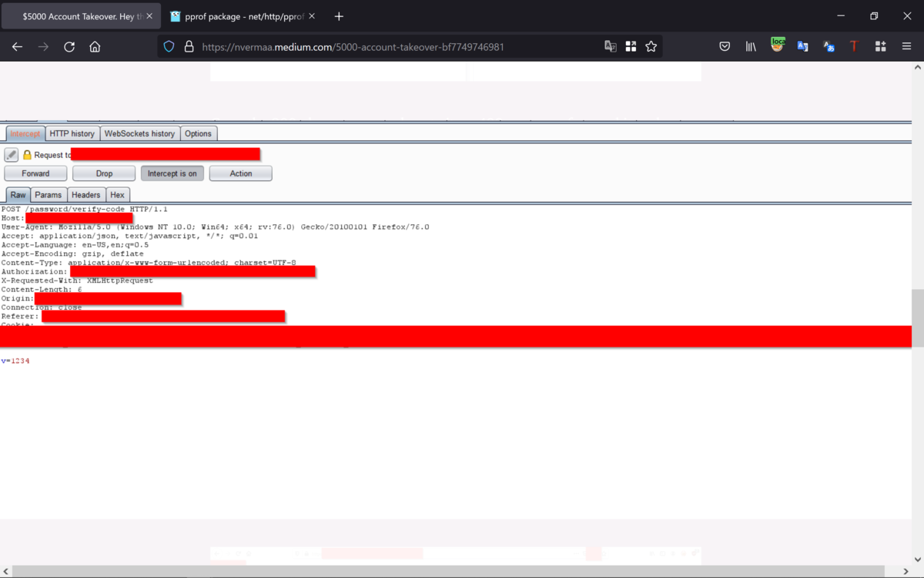Save page to Pocket icon

pyautogui.click(x=725, y=47)
